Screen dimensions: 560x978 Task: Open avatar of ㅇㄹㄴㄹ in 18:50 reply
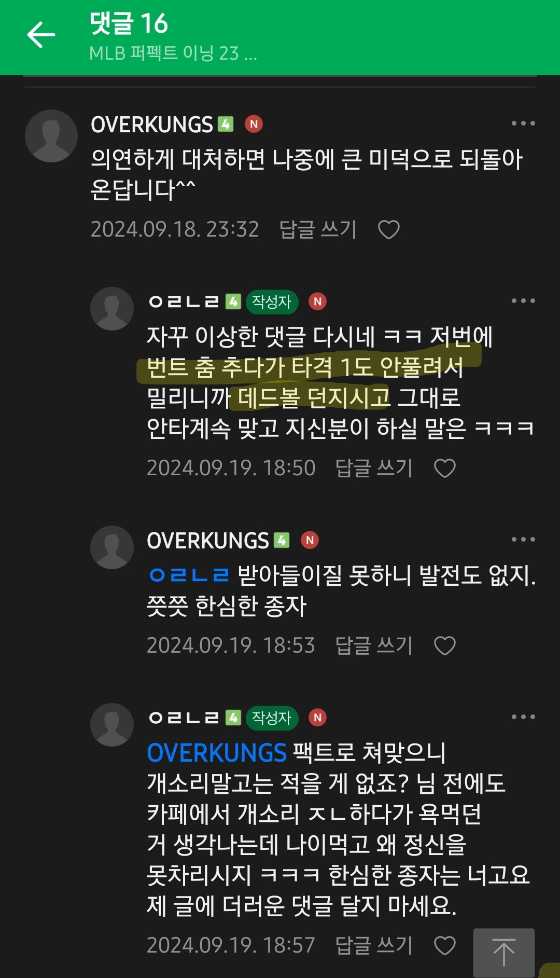(112, 309)
